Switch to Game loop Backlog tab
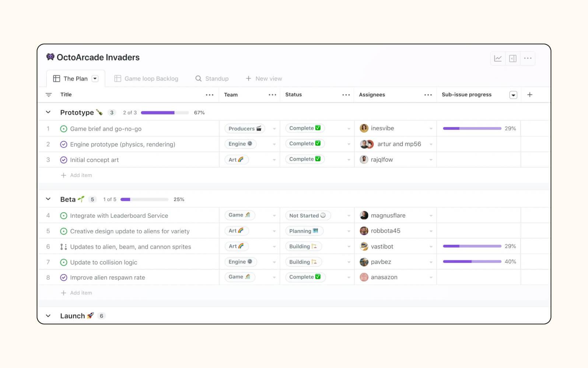 pyautogui.click(x=146, y=78)
